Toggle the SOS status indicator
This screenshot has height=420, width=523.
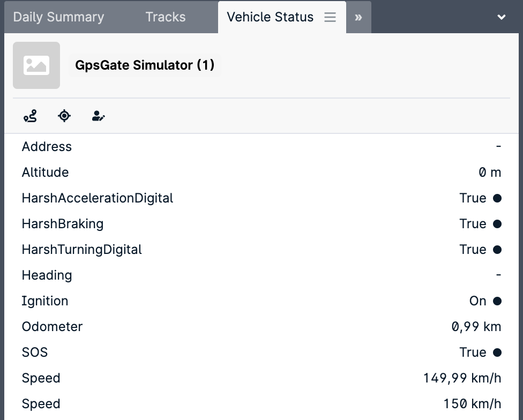pyautogui.click(x=497, y=352)
